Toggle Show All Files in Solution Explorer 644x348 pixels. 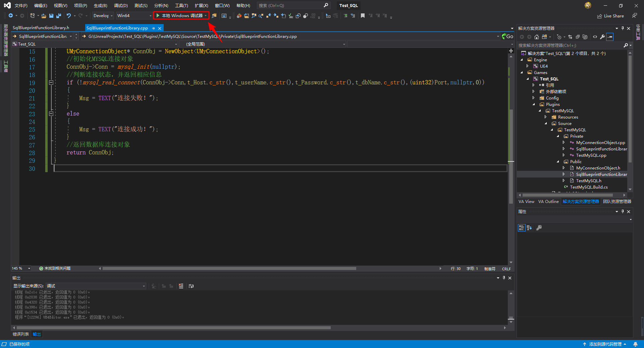[x=545, y=37]
